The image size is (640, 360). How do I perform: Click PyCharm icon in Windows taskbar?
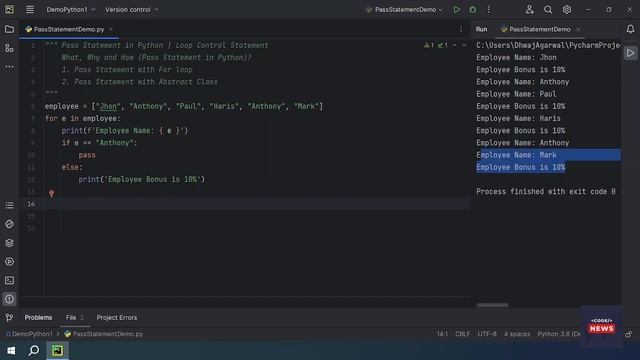(x=58, y=351)
